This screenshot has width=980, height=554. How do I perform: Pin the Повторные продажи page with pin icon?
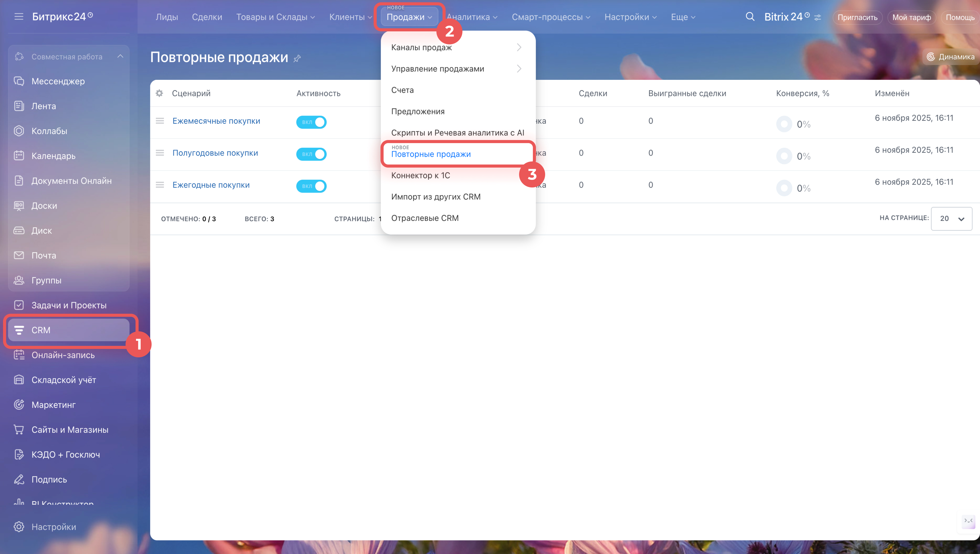297,58
